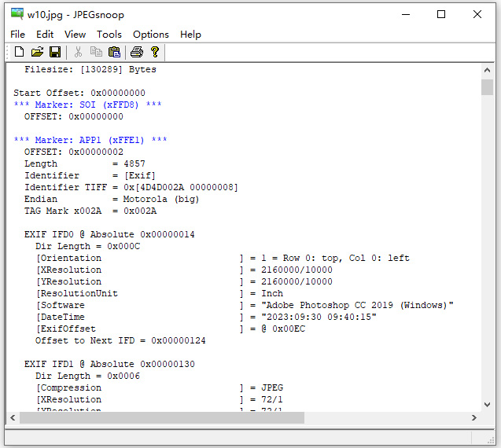Viewport: 501px width, 448px height.
Task: Print using the printer icon
Action: [x=137, y=52]
